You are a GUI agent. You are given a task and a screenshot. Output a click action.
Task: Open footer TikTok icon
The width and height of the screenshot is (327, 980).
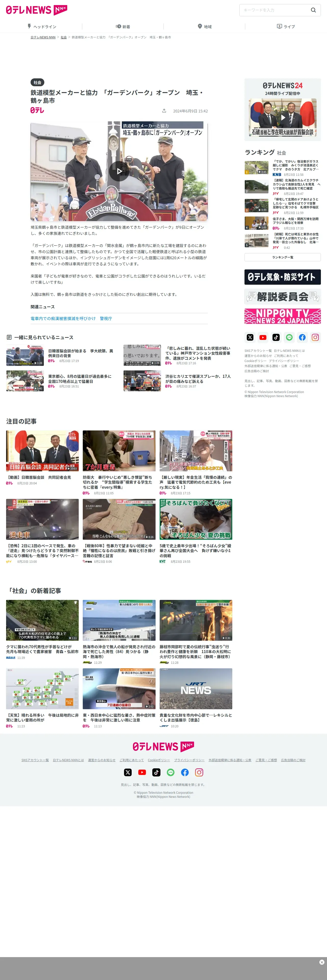click(x=156, y=772)
